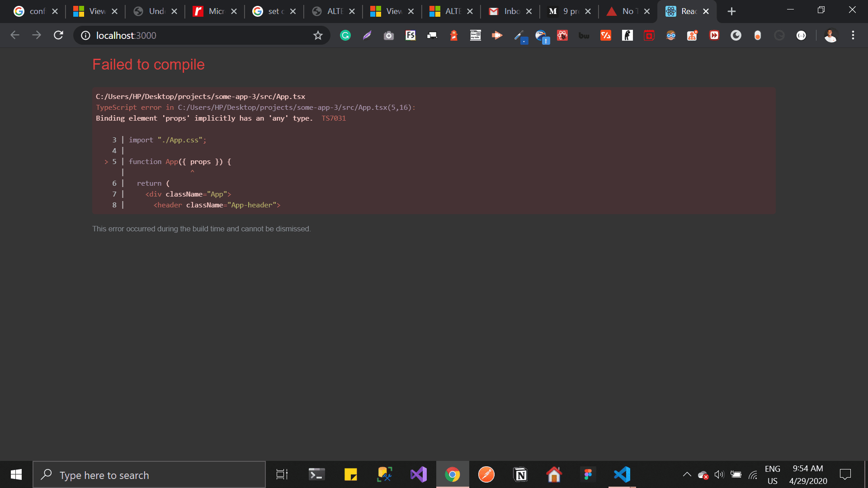The image size is (868, 488).
Task: Open the volume control
Action: tap(719, 474)
